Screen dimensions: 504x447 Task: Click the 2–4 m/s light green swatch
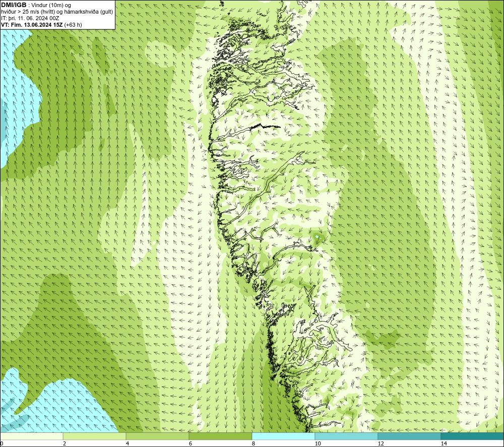pyautogui.click(x=95, y=436)
